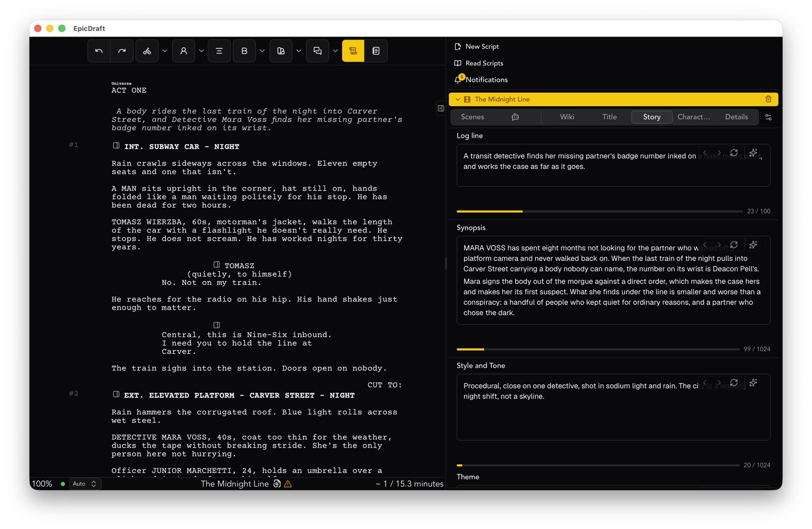
Task: Open the Characters tab
Action: coord(694,117)
